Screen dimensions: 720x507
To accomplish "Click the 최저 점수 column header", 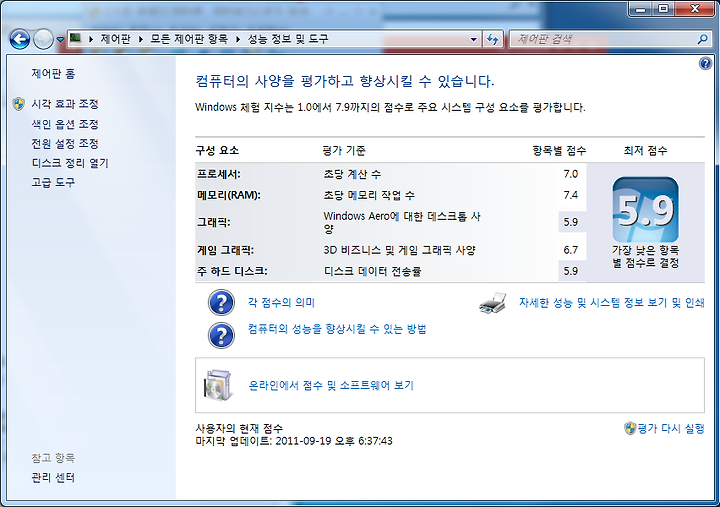I will 645,151.
